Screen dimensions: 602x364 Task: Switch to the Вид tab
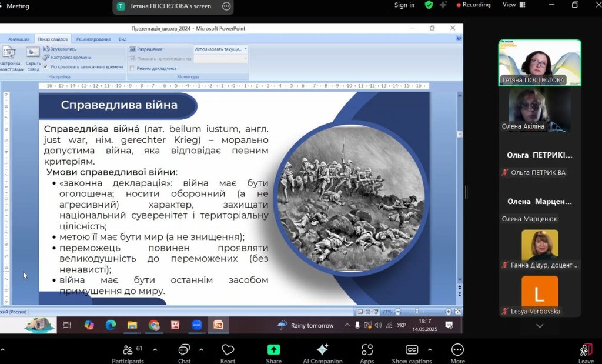click(122, 39)
